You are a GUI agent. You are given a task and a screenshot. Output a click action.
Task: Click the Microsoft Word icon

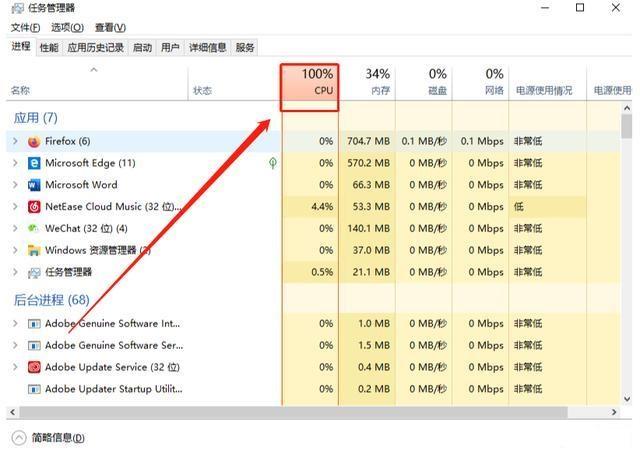(x=34, y=185)
